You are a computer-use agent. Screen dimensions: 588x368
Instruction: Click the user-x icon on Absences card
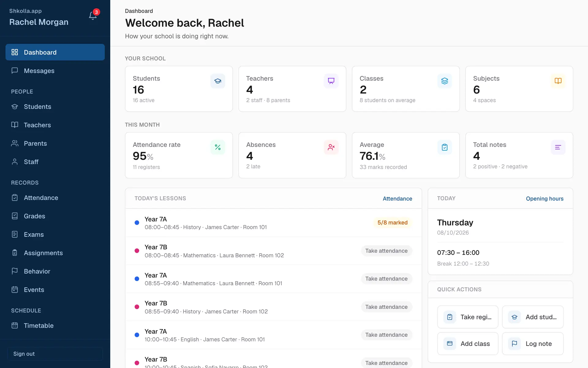331,147
